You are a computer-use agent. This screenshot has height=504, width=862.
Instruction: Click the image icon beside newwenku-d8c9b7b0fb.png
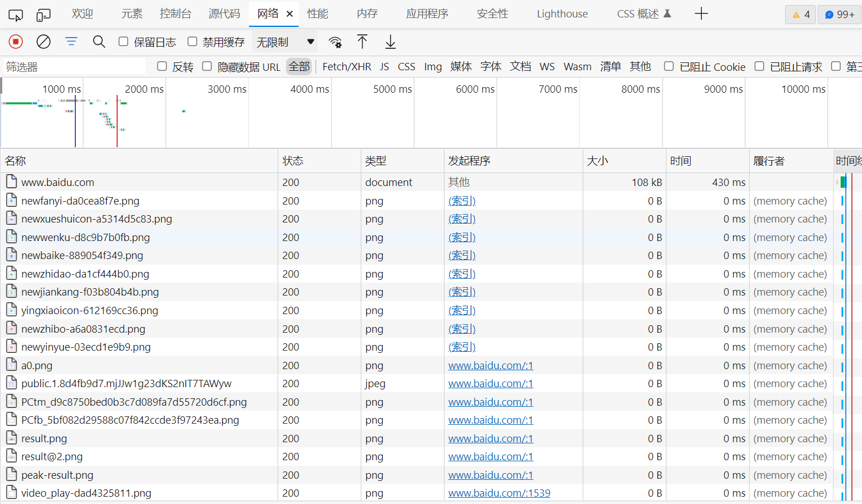click(11, 237)
